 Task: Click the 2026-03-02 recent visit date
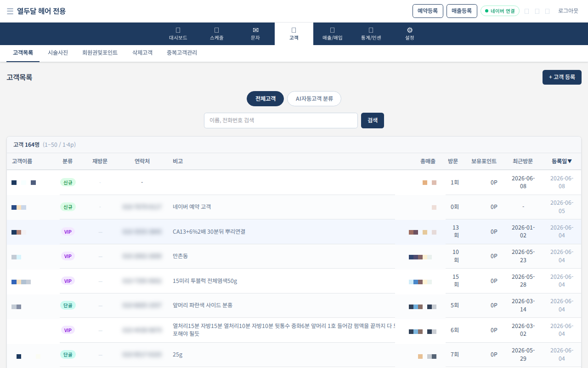pos(523,330)
